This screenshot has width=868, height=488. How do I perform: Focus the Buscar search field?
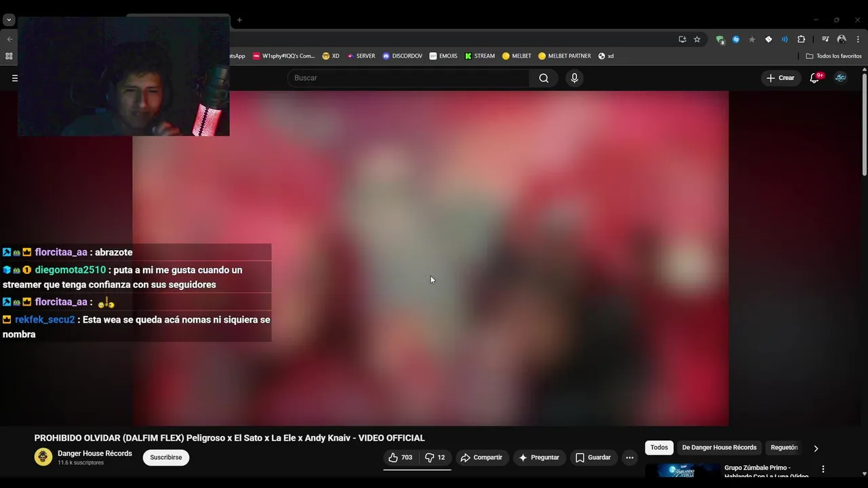click(408, 78)
